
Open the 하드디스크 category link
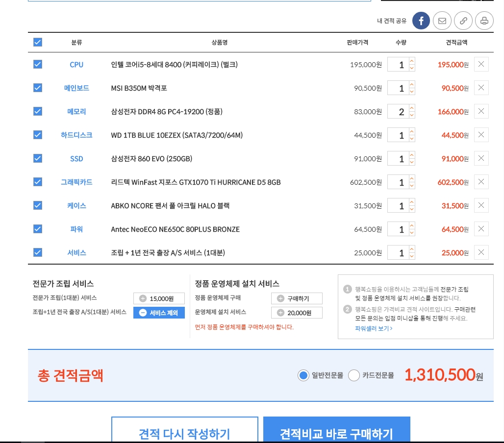point(76,135)
